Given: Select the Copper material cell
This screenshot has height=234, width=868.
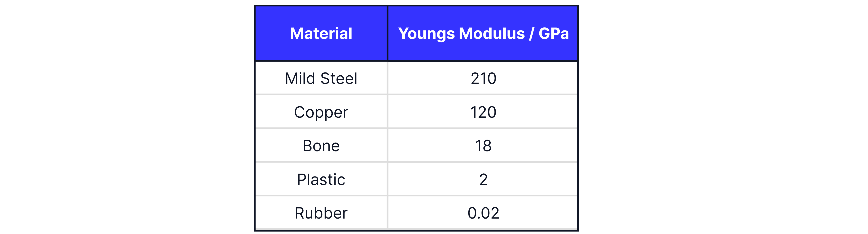Looking at the screenshot, I should coord(321,112).
